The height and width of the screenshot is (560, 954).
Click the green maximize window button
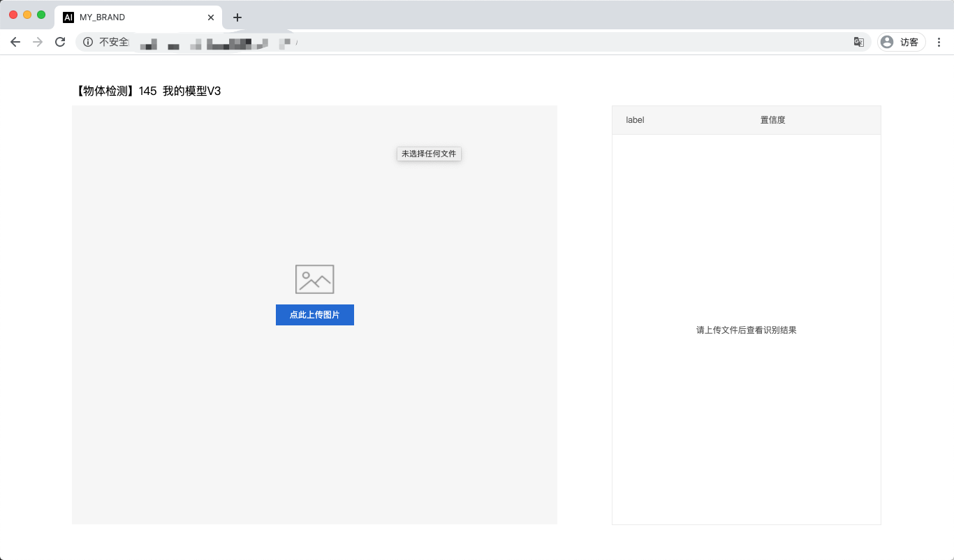tap(41, 15)
